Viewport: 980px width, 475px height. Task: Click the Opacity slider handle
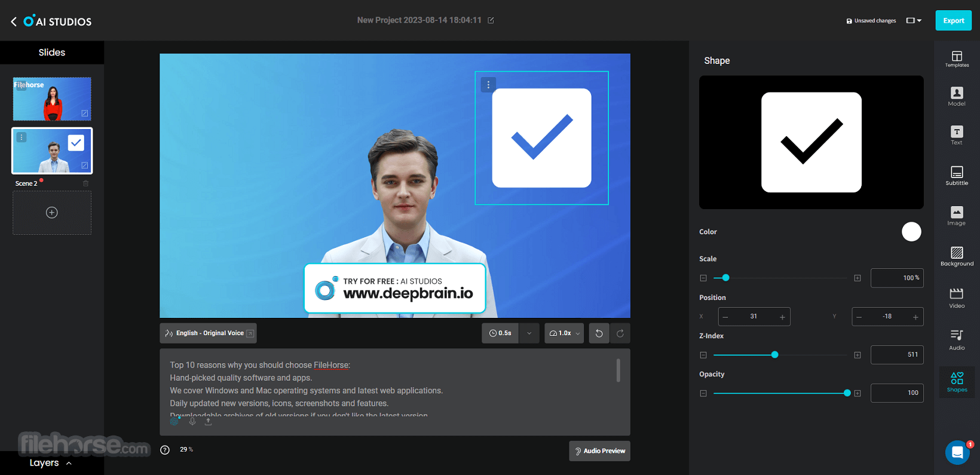[847, 393]
